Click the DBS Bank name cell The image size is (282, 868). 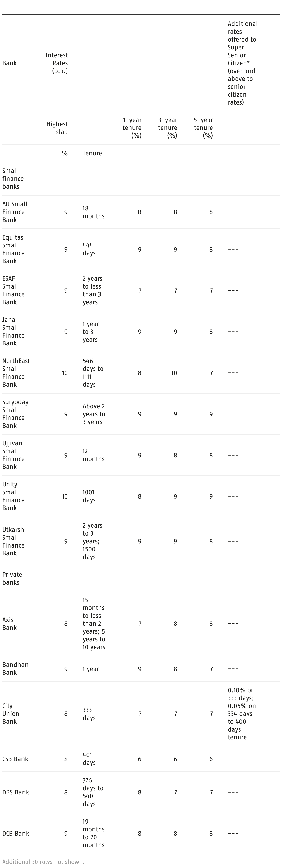click(15, 792)
